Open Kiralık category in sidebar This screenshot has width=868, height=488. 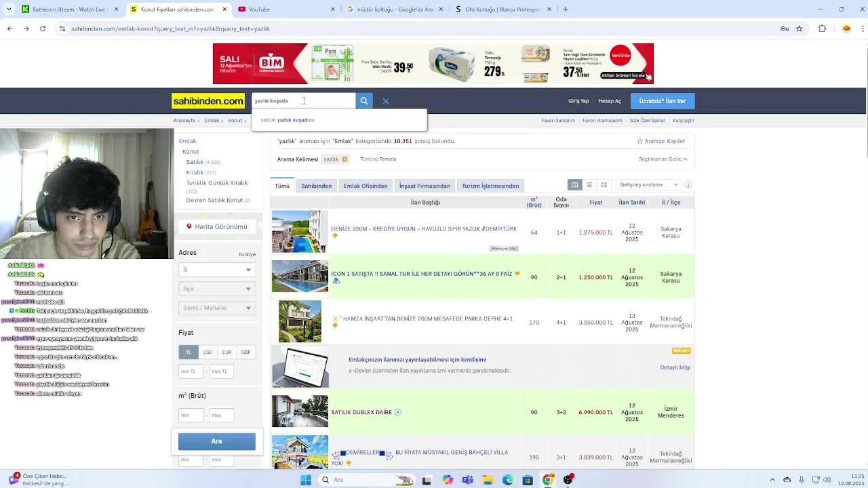(x=195, y=172)
